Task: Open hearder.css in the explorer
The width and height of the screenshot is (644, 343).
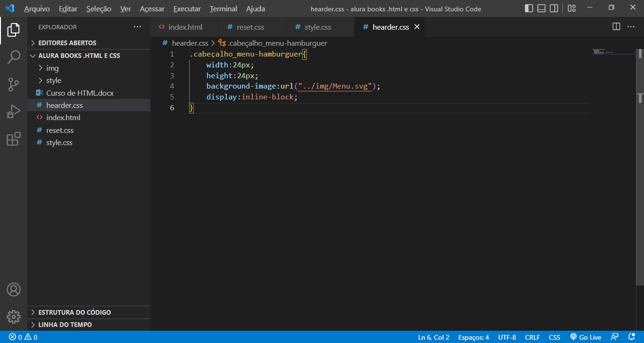Action: pos(89,105)
